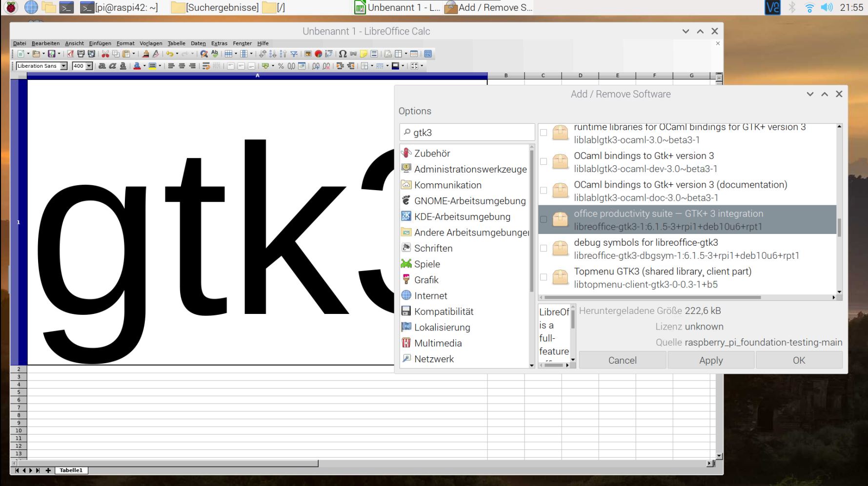Open the Datei menu

coord(20,43)
